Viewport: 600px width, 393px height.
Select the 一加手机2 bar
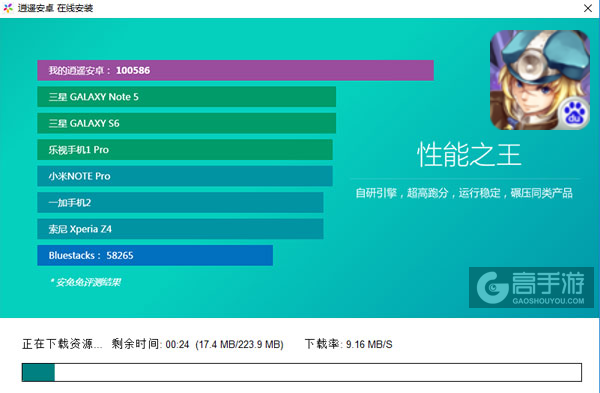tap(180, 202)
